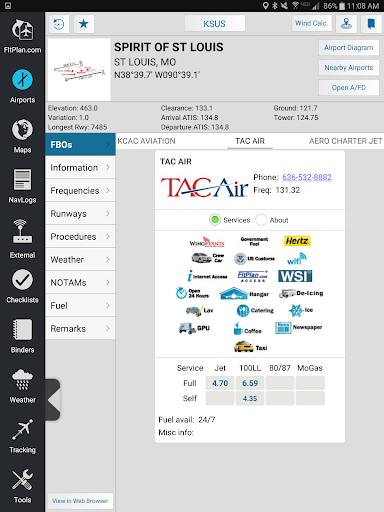Switch to the TAC AIR tab
Screen dimensions: 384x512
tap(250, 141)
